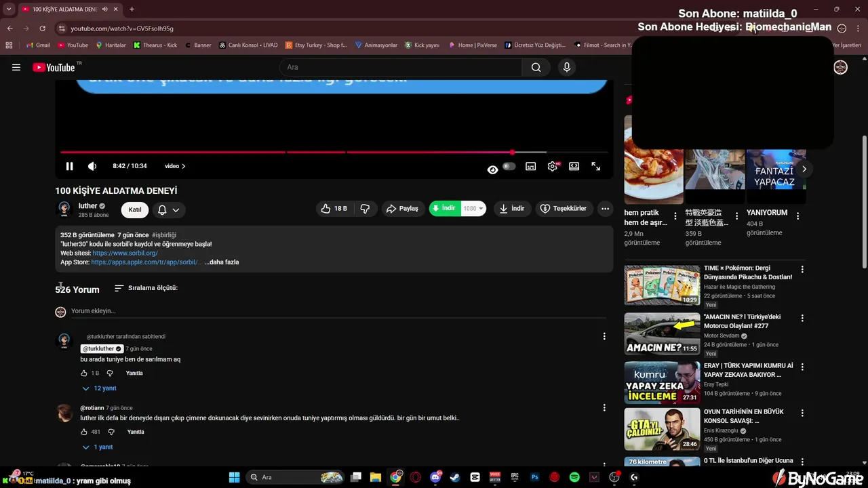Open the luther channel name link
The height and width of the screenshot is (488, 868).
coord(87,206)
